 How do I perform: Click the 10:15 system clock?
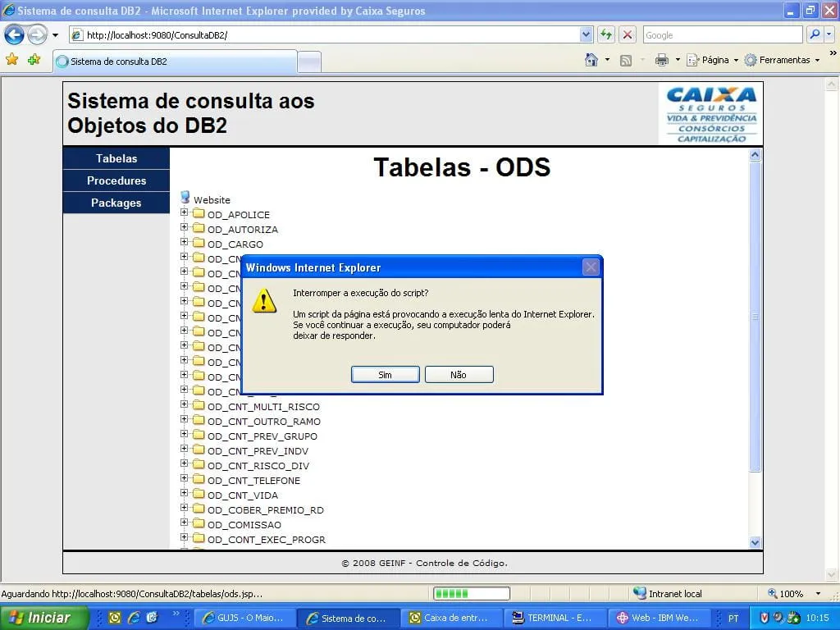point(817,618)
